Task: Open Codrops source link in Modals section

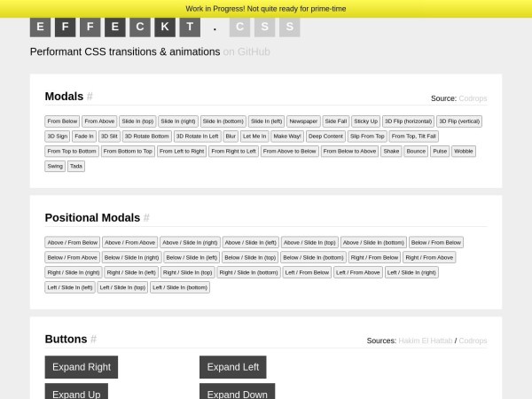Action: click(x=472, y=98)
